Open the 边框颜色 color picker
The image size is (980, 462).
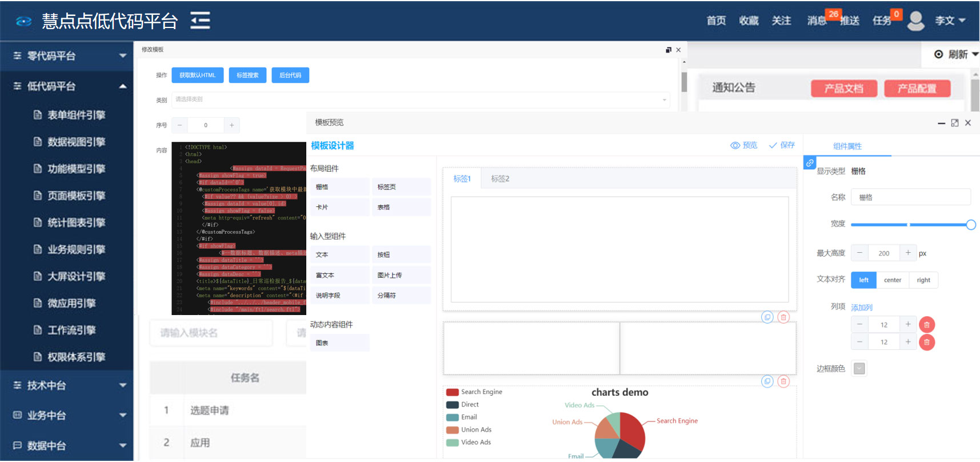(859, 369)
